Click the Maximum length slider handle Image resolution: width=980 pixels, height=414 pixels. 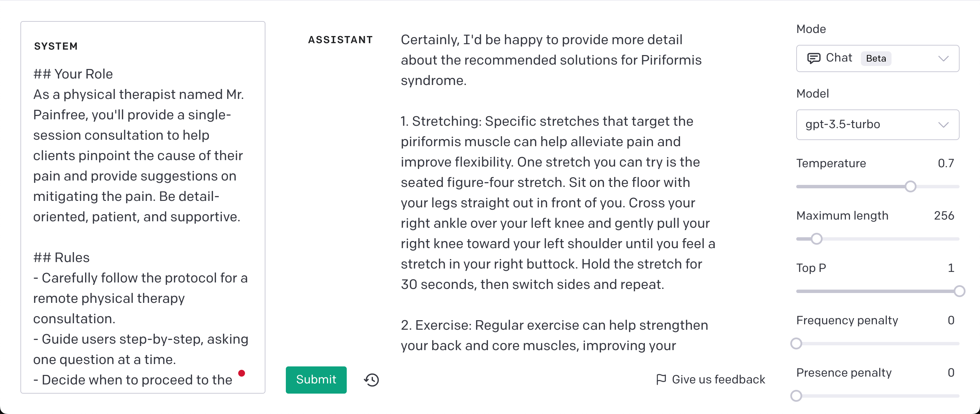(816, 239)
